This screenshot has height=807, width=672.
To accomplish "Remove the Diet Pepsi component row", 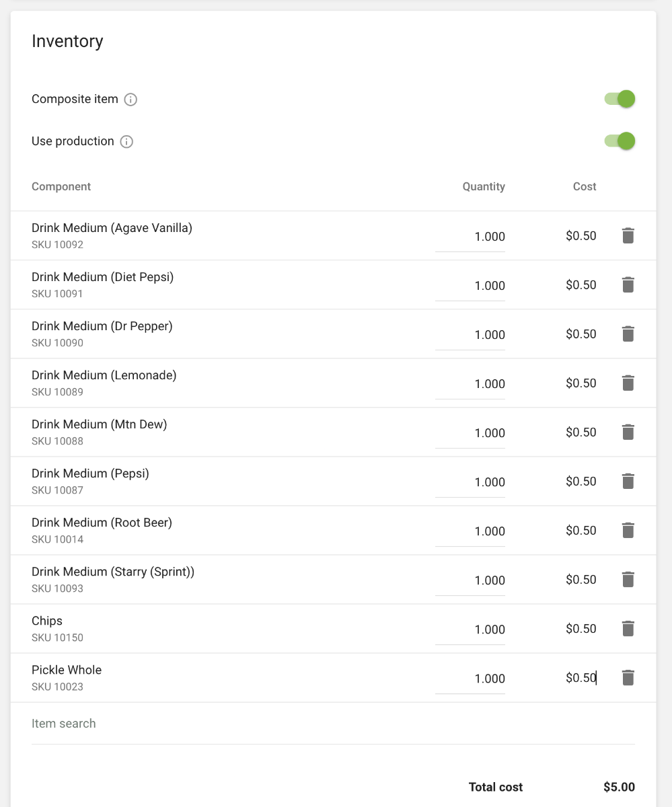I will (x=628, y=285).
